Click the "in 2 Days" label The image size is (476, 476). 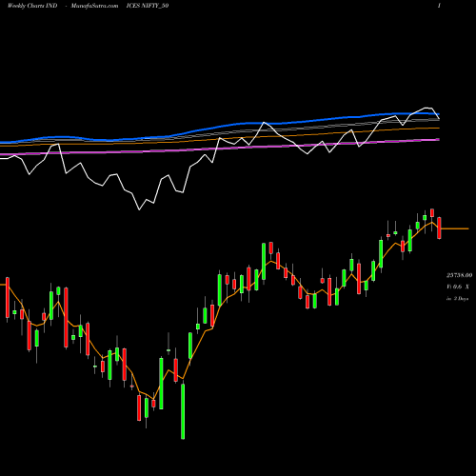(x=457, y=299)
